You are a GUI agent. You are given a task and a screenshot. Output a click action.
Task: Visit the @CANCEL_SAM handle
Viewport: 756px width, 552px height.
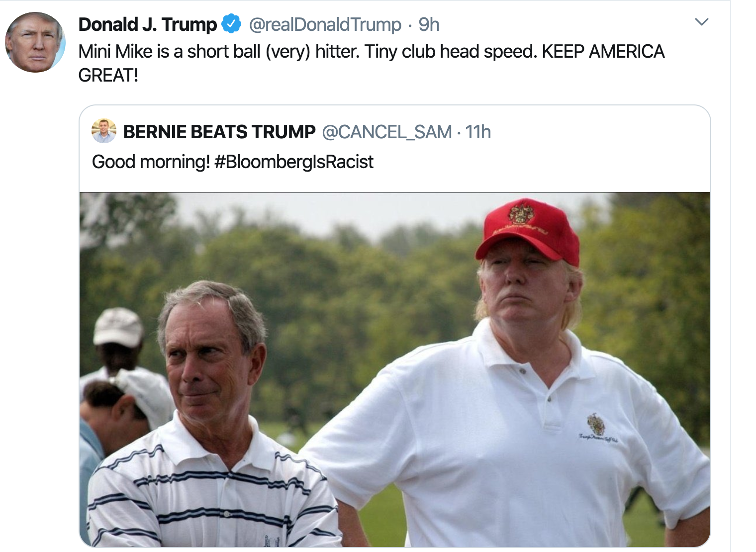(x=387, y=132)
